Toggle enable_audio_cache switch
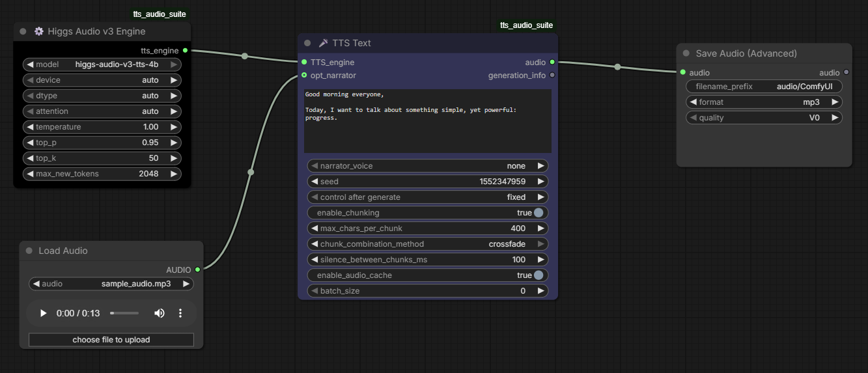Screen dimensions: 868x373 (x=539, y=275)
